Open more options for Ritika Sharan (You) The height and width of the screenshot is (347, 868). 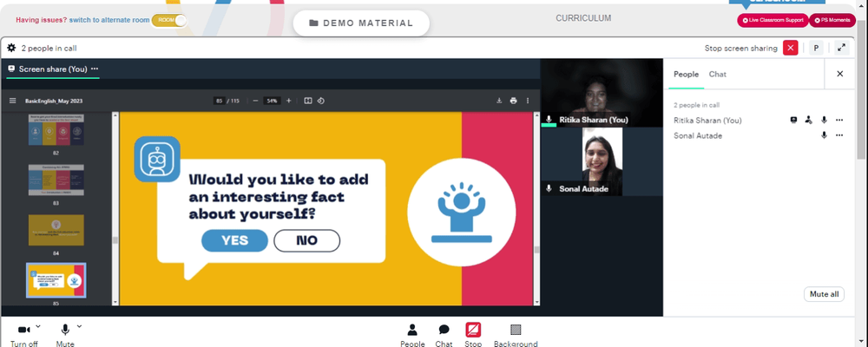coord(839,120)
